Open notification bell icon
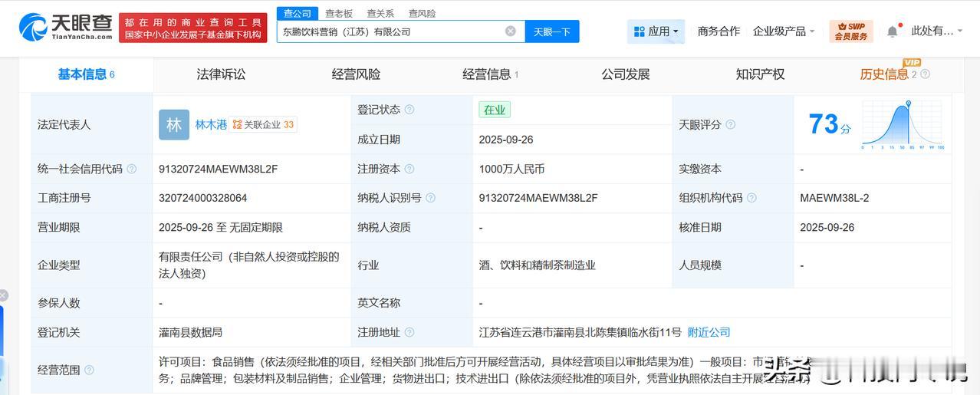 pyautogui.click(x=893, y=31)
